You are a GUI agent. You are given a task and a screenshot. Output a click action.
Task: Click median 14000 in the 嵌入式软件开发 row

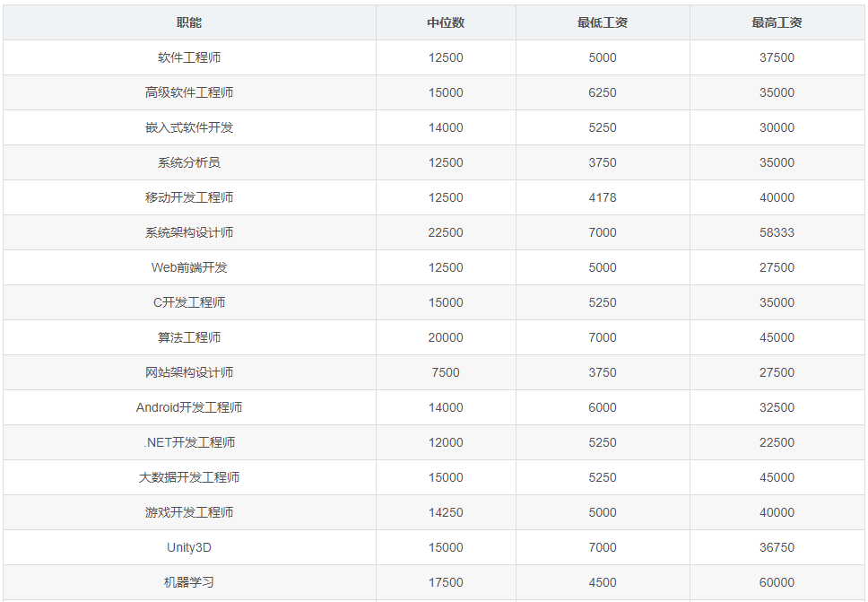click(446, 127)
